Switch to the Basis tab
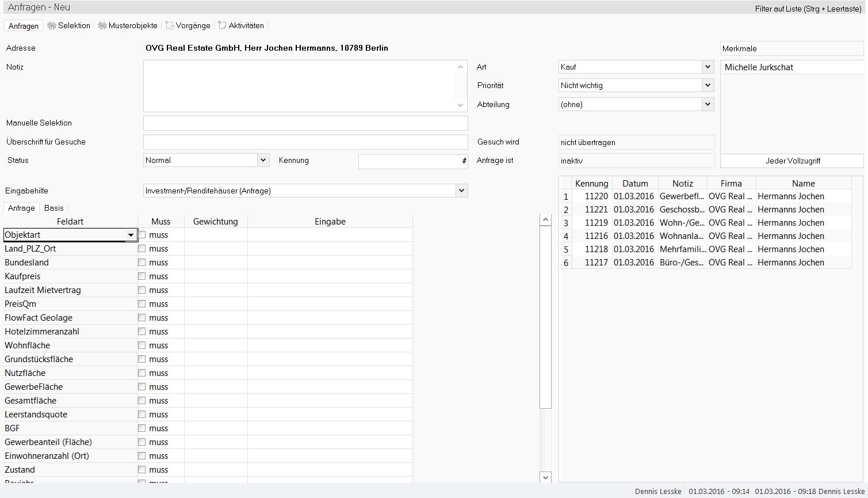This screenshot has height=498, width=868. [x=54, y=208]
